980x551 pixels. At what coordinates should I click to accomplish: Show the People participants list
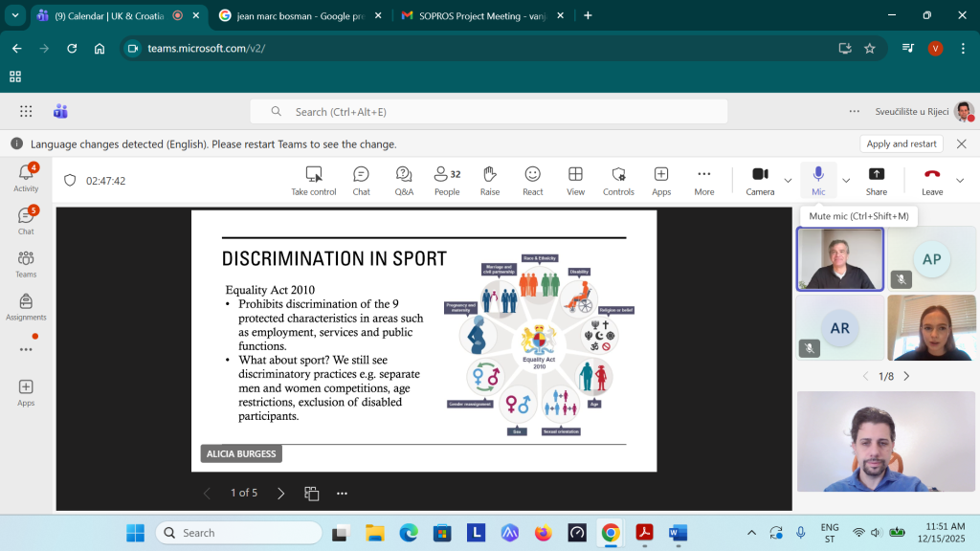(447, 180)
